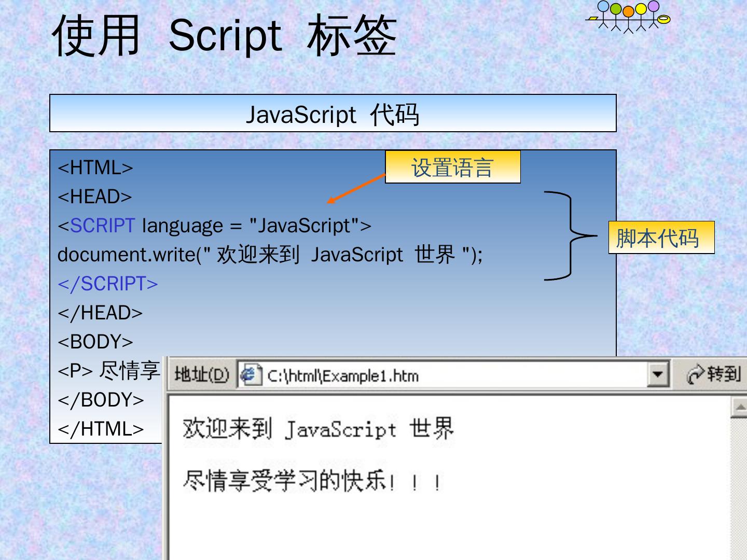The width and height of the screenshot is (747, 560).
Task: Click the IE page icon in address bar
Action: (x=250, y=375)
